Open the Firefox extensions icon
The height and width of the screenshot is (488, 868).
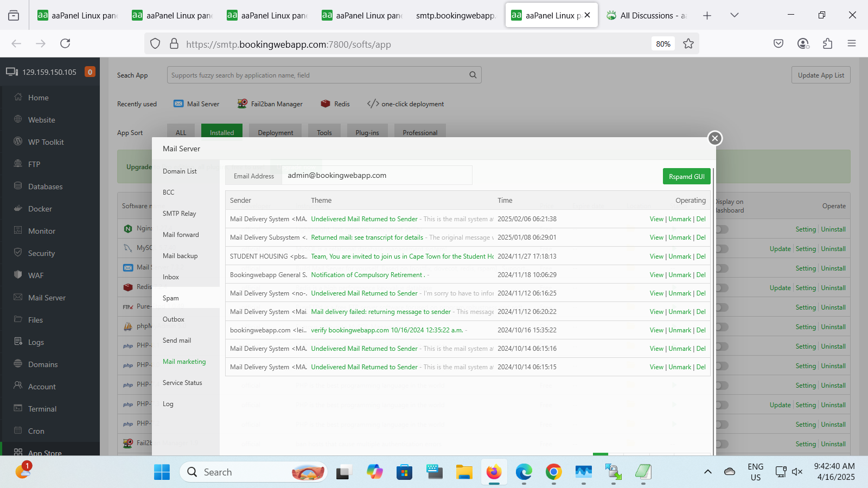827,43
